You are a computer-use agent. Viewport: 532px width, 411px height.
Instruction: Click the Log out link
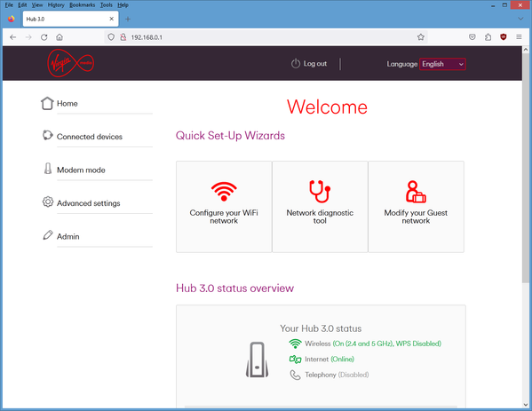(315, 63)
